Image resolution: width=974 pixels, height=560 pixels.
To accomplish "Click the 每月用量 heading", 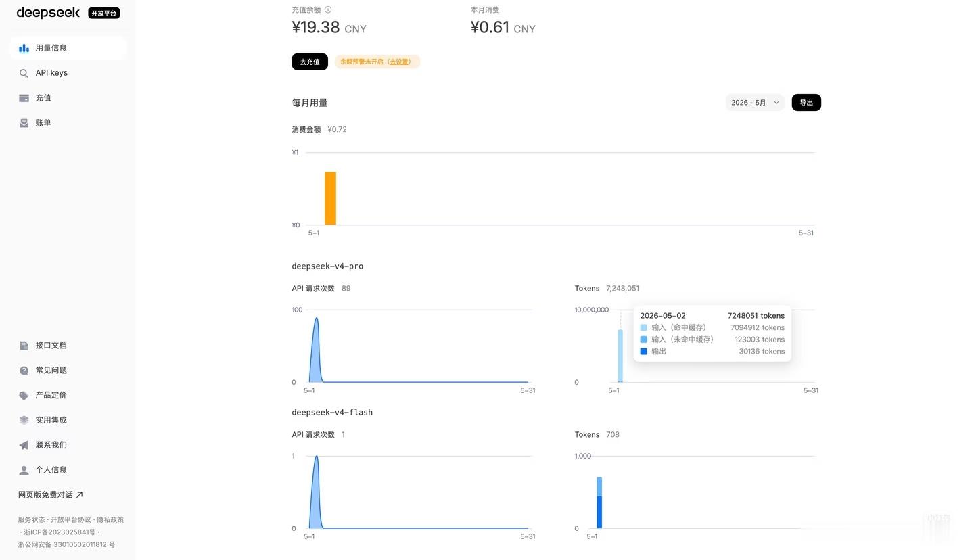I will pos(310,103).
